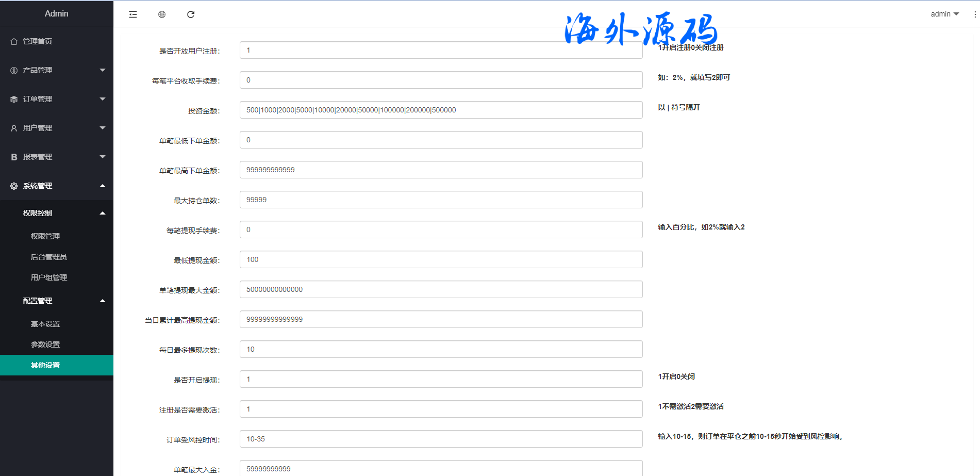
Task: Open the three-dot more options menu
Action: 975,14
